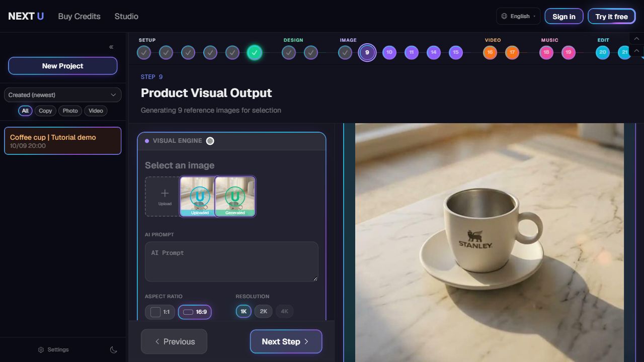
Task: Focus the AI Prompt text area
Action: click(231, 261)
